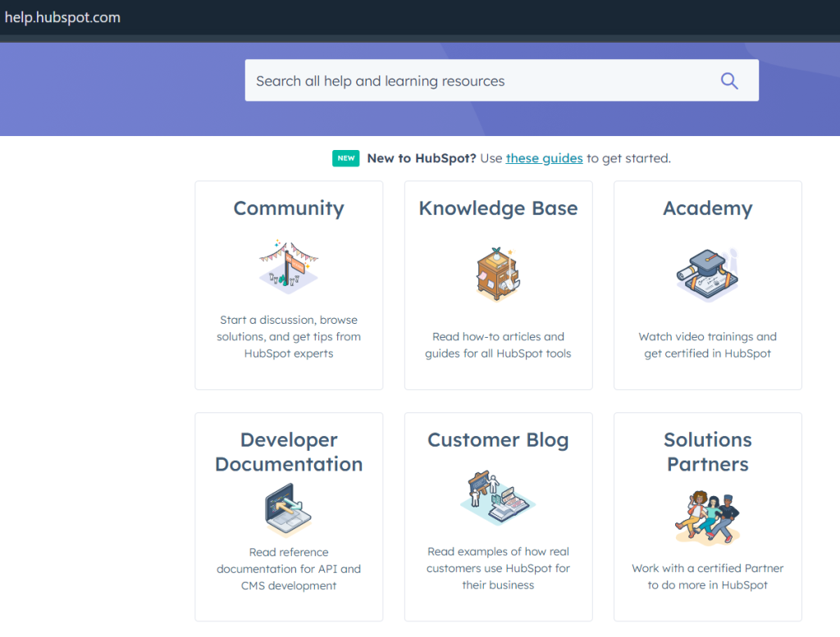Open the Solutions Partners title
The image size is (840, 637).
[707, 452]
